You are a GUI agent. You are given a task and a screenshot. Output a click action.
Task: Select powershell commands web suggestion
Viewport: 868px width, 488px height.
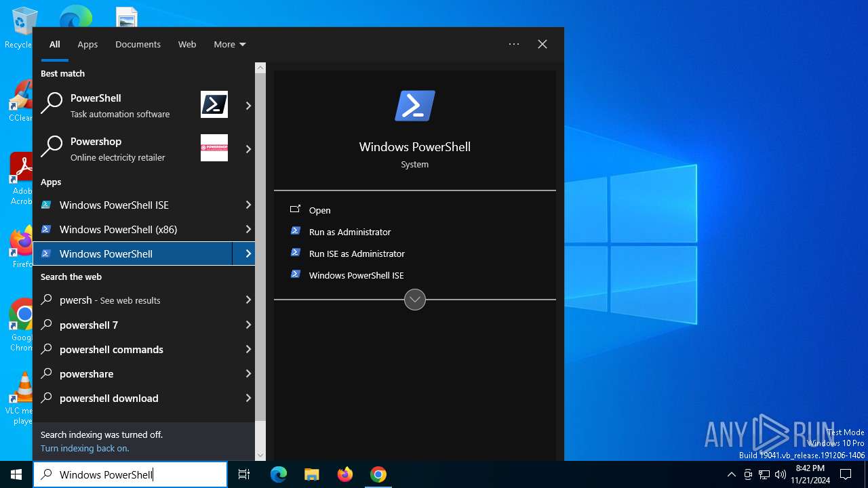(x=137, y=349)
